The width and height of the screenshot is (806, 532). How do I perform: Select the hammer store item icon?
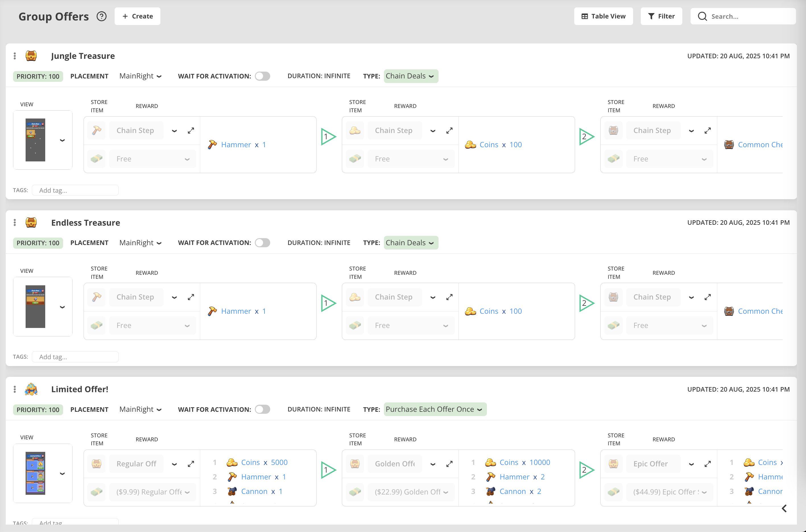(96, 130)
